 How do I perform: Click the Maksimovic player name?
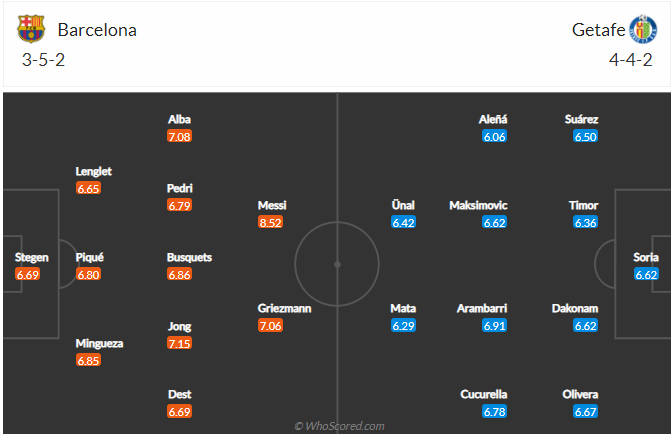[x=478, y=205]
